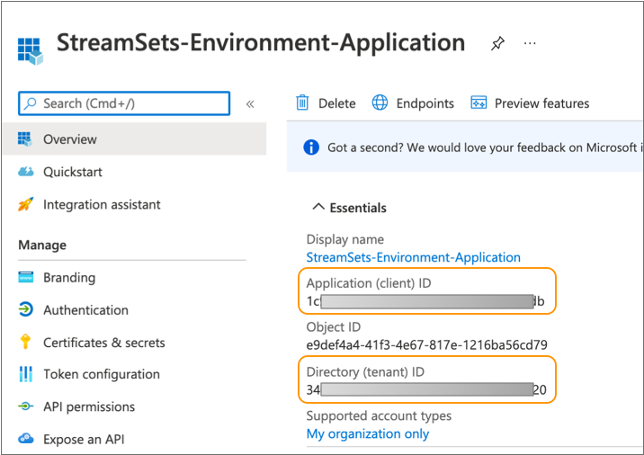Image resolution: width=644 pixels, height=455 pixels.
Task: Pin StreamSets-Environment-Application with the pin icon
Action: point(498,44)
